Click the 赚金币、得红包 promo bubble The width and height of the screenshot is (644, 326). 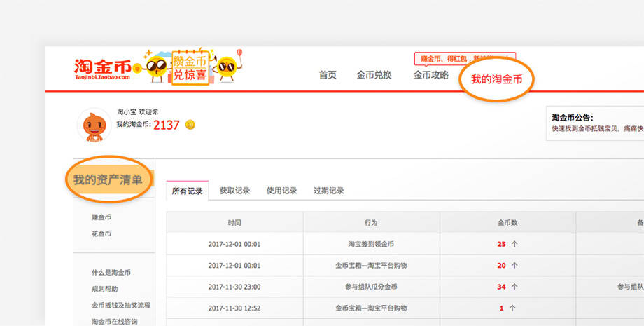pos(464,58)
